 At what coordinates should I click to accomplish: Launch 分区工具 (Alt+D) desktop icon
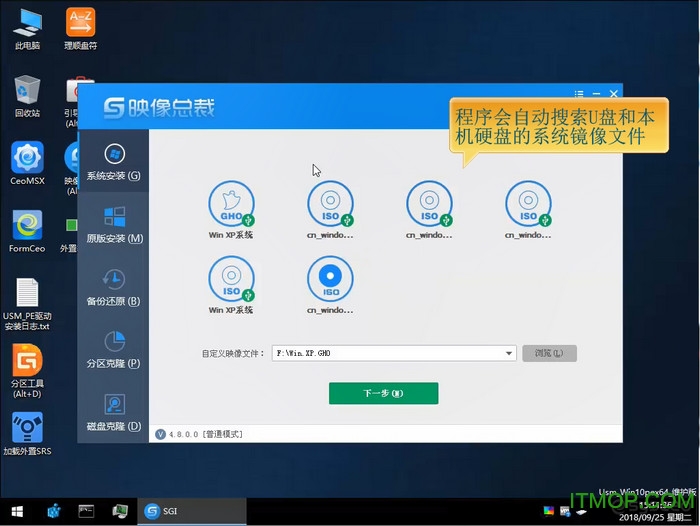click(x=27, y=367)
